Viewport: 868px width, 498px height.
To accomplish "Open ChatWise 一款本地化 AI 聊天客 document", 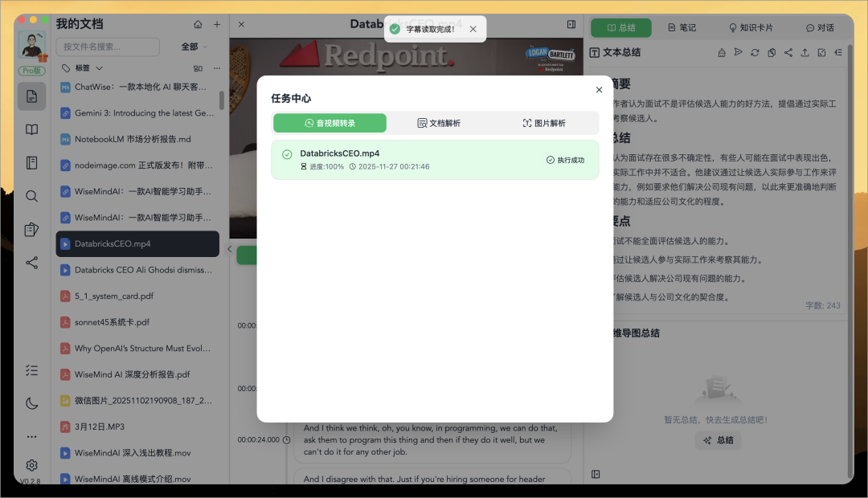I will tap(137, 87).
